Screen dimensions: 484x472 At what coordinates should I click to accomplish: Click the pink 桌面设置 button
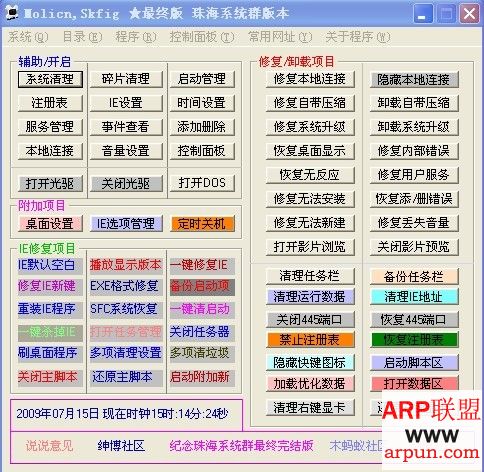pos(50,224)
